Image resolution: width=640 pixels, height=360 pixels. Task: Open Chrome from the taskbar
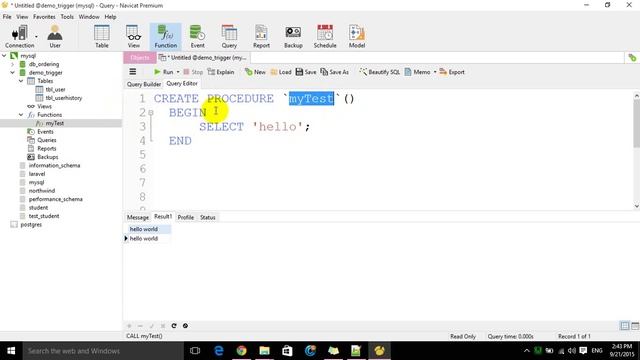[x=242, y=351]
